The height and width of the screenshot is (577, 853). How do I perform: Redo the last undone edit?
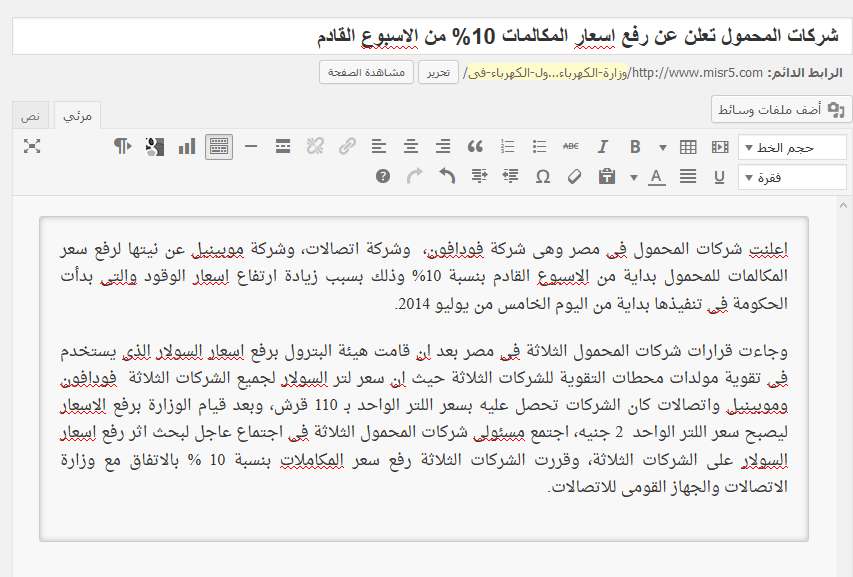point(415,177)
